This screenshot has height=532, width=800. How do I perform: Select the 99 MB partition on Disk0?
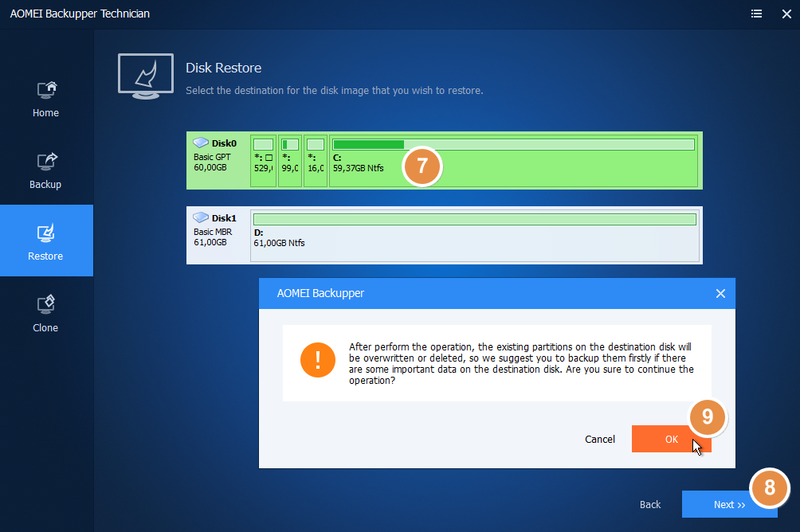click(290, 161)
